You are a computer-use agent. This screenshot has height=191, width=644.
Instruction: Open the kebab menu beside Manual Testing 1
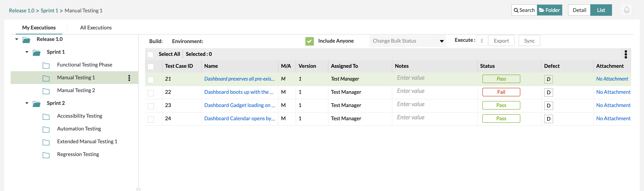129,78
